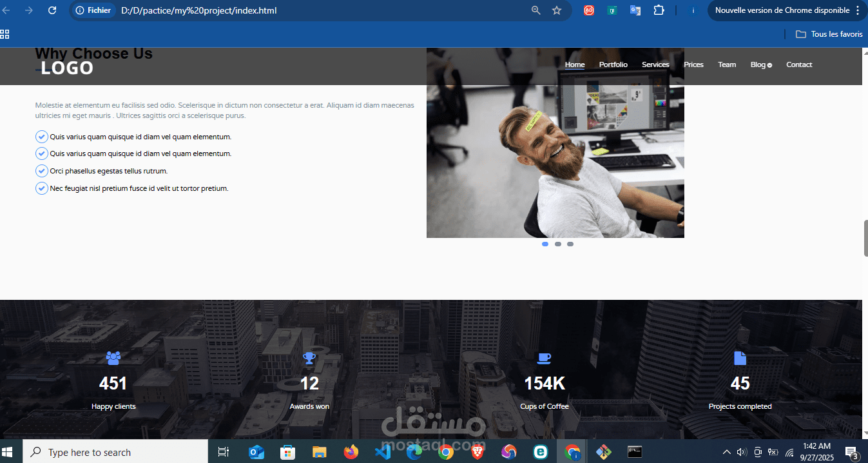Open the green shield extension icon
868x463 pixels.
click(x=612, y=10)
